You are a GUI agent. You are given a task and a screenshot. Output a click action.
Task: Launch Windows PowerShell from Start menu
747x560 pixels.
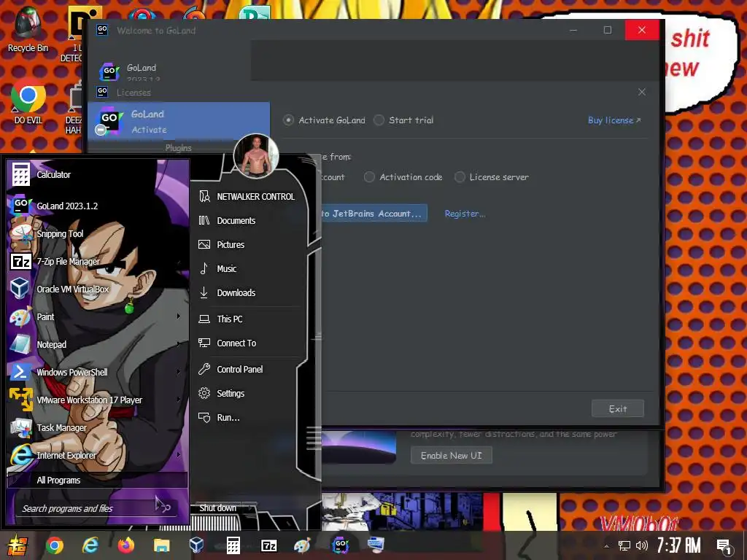[x=98, y=372]
